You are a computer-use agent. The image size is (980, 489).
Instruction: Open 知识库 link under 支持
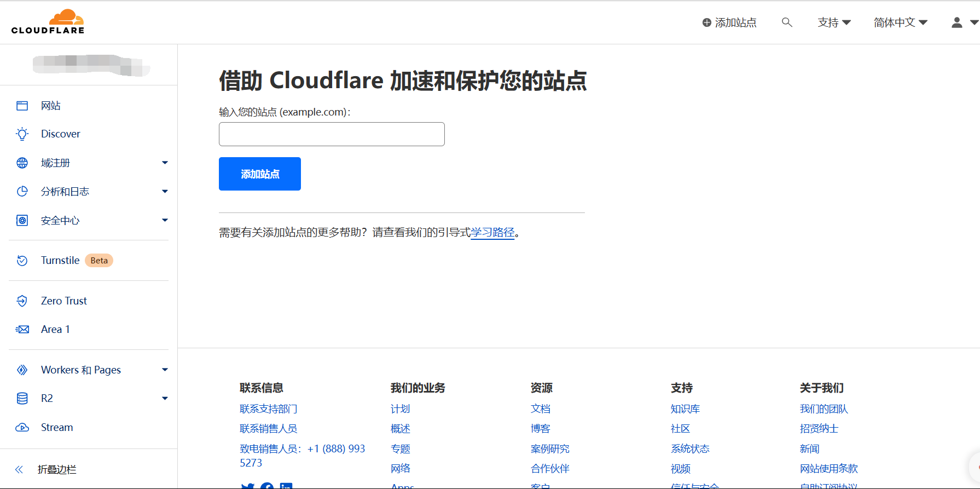click(x=686, y=409)
